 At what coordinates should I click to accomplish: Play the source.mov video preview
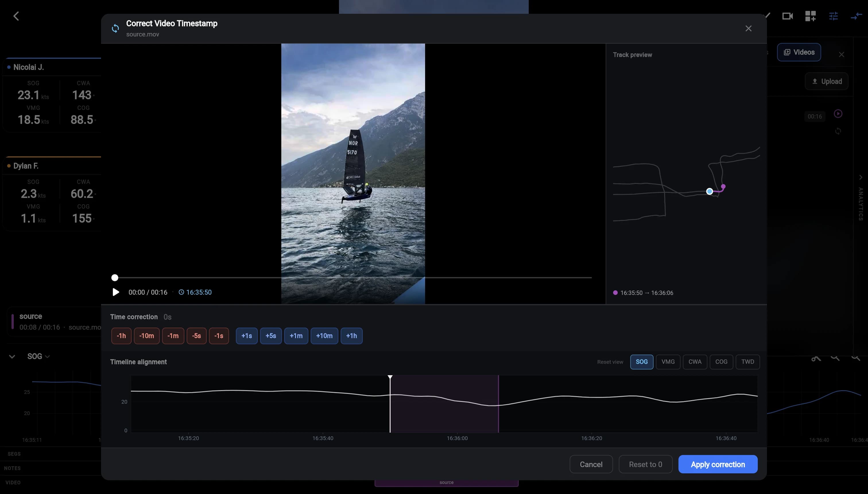pyautogui.click(x=116, y=292)
